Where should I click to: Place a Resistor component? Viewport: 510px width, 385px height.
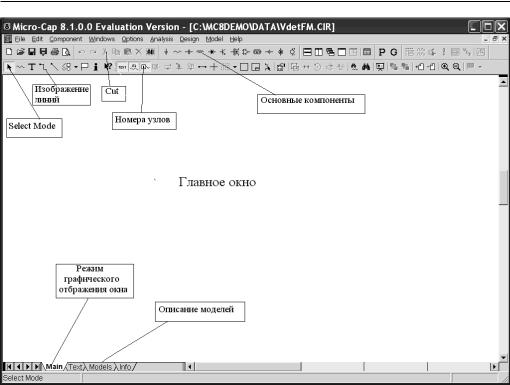click(x=177, y=52)
